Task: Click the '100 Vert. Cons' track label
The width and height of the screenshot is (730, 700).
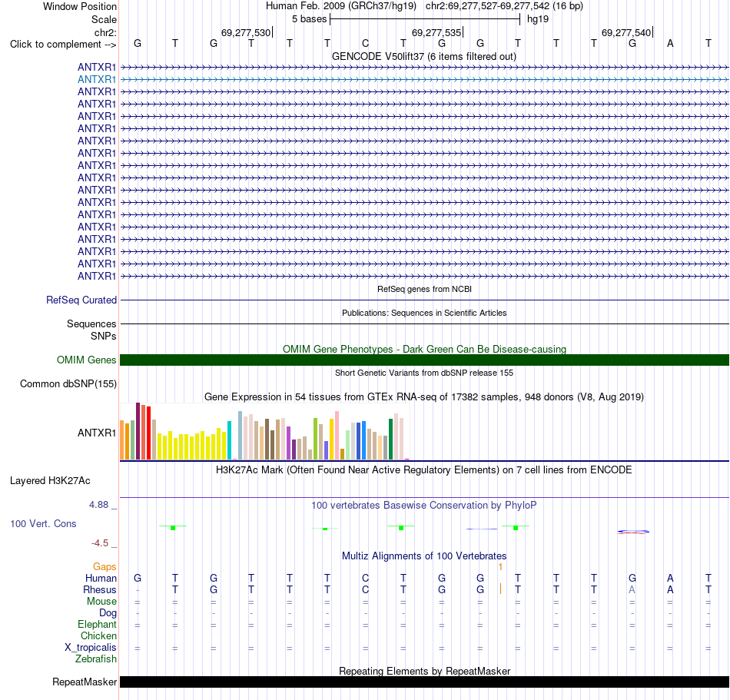Action: [x=43, y=523]
